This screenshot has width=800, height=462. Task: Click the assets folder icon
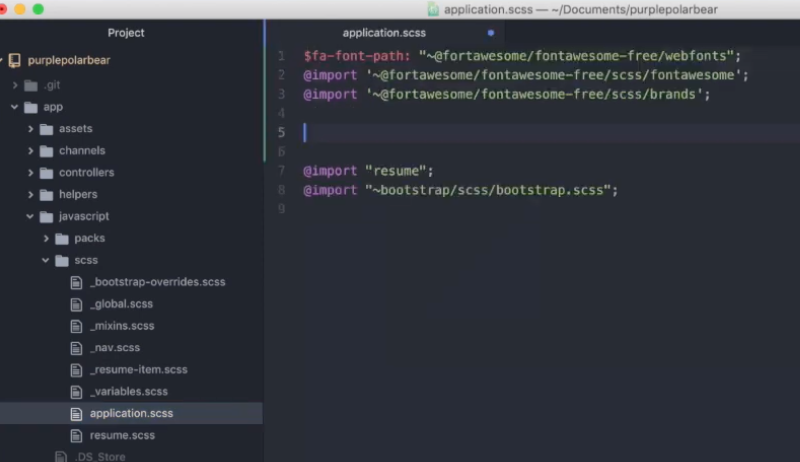coord(46,130)
